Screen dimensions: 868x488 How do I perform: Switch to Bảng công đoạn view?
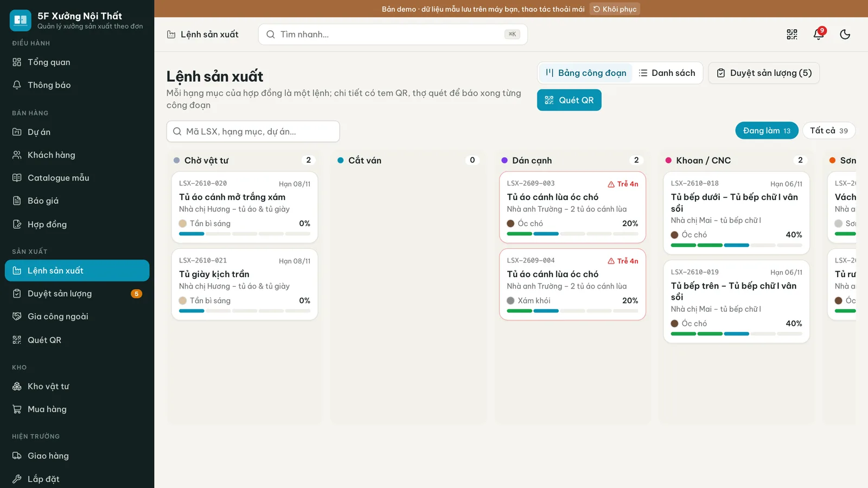pos(586,73)
